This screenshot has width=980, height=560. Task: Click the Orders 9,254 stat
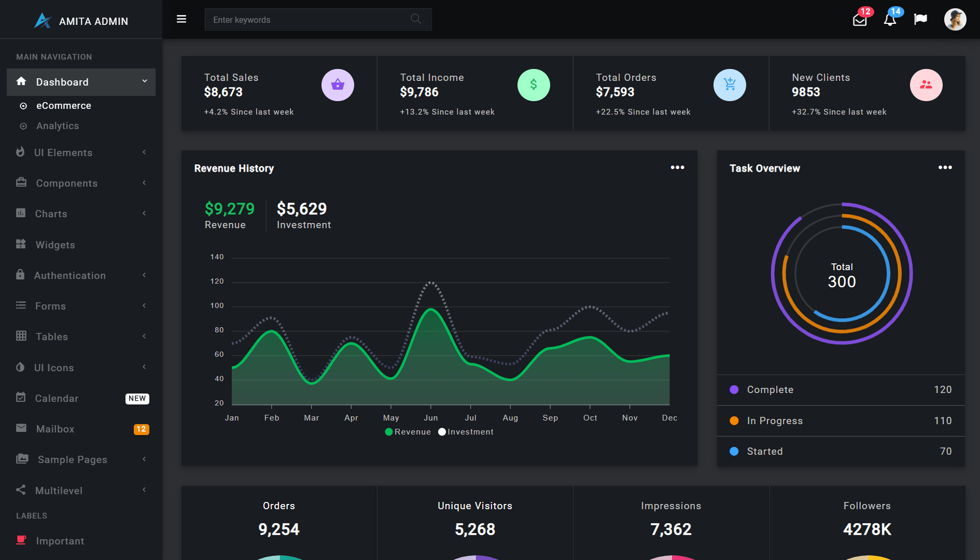click(x=279, y=519)
